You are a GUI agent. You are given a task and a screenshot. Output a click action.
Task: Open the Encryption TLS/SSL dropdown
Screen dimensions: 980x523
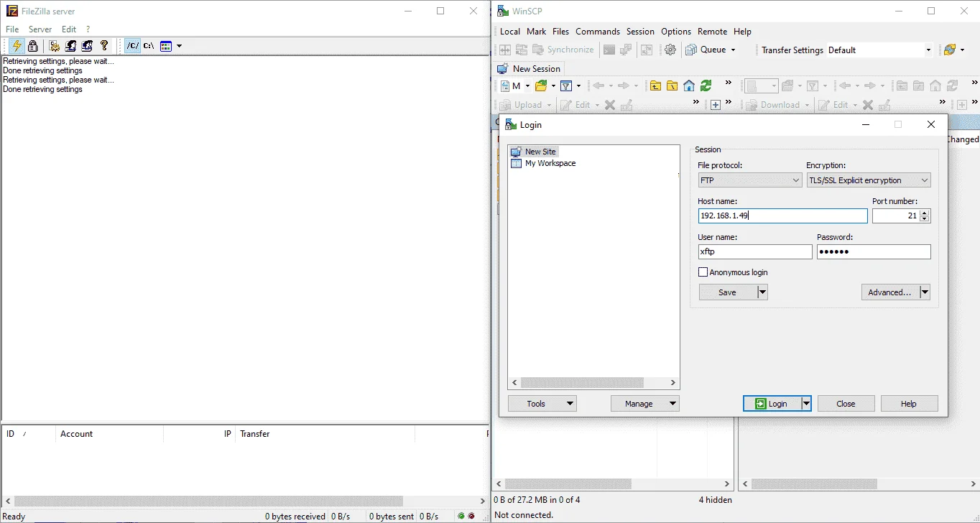point(869,180)
